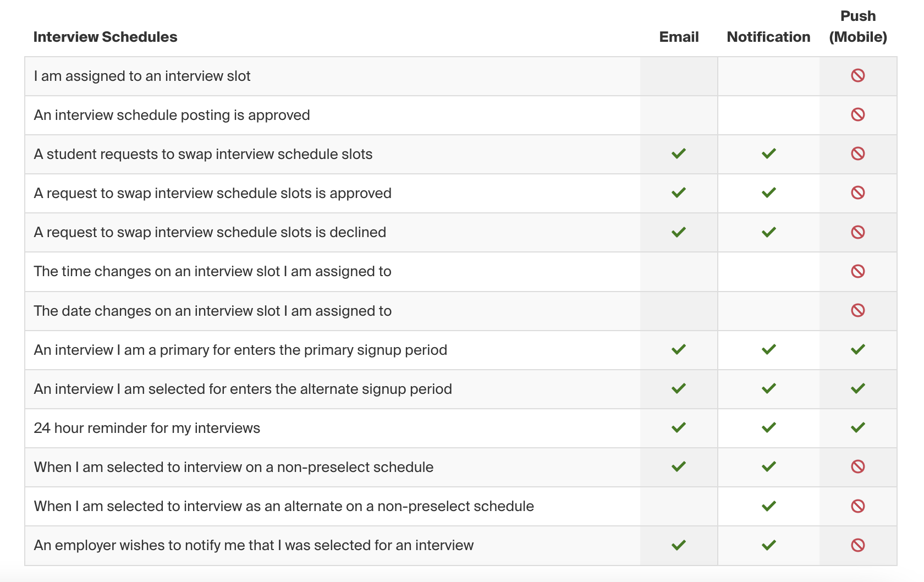Click the Interview Schedules section heading
924x582 pixels.
click(x=106, y=37)
